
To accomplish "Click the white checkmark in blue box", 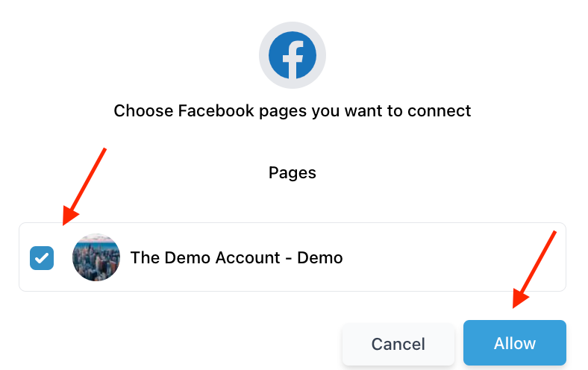I will pyautogui.click(x=42, y=258).
